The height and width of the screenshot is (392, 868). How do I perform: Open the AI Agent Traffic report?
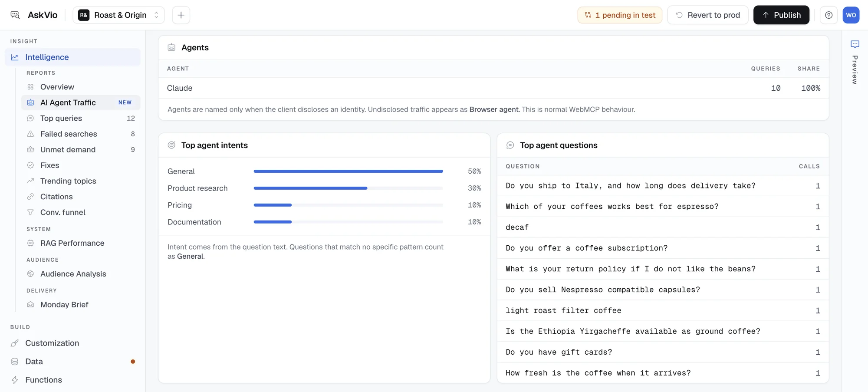pos(81,102)
